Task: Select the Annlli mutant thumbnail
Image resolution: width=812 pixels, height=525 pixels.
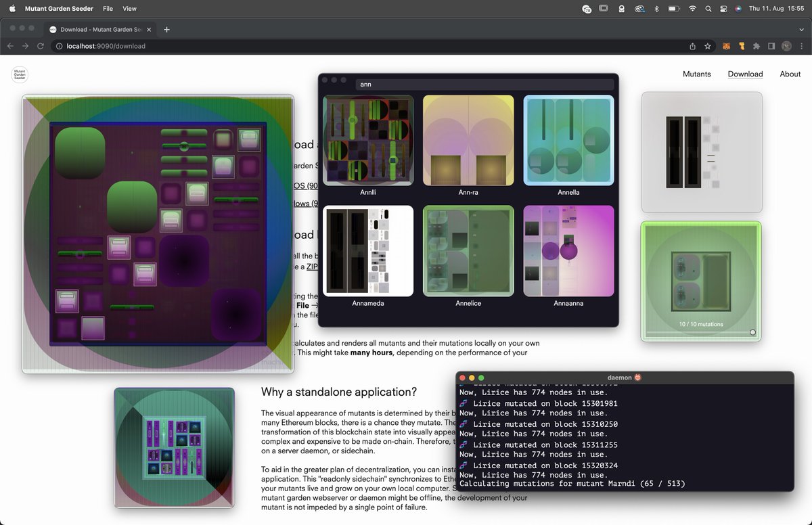Action: coord(368,140)
